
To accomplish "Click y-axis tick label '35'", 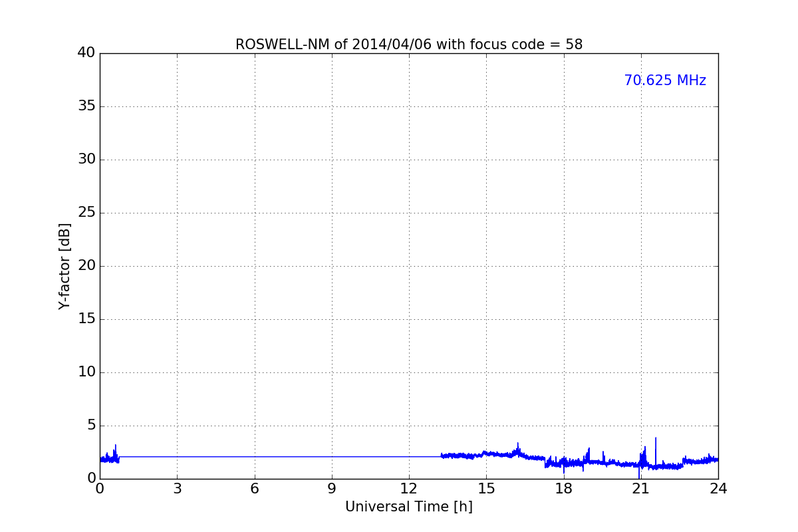I will click(86, 106).
